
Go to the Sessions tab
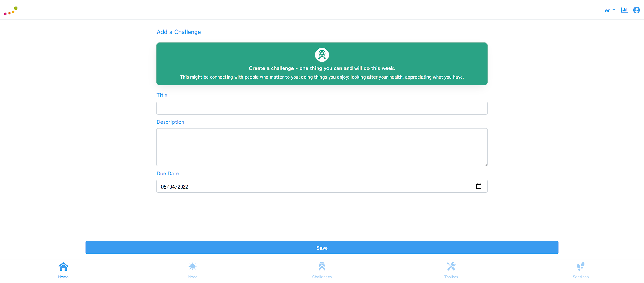click(x=580, y=271)
